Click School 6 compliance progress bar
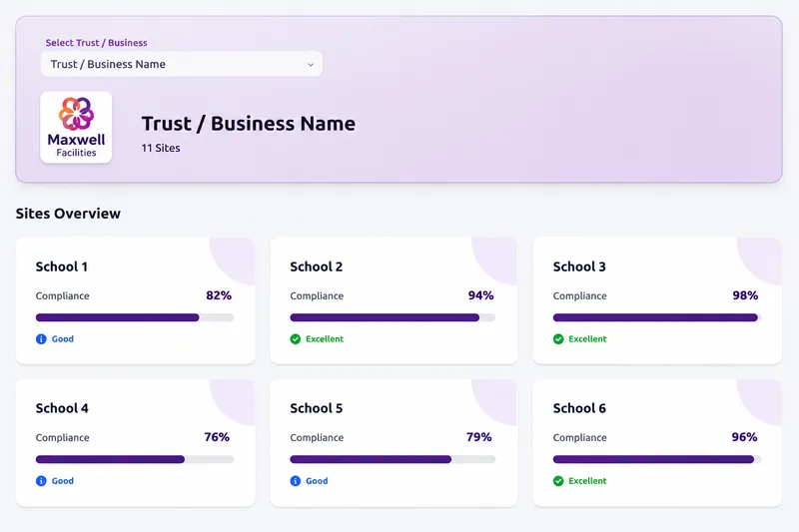Image resolution: width=799 pixels, height=532 pixels. 657,459
